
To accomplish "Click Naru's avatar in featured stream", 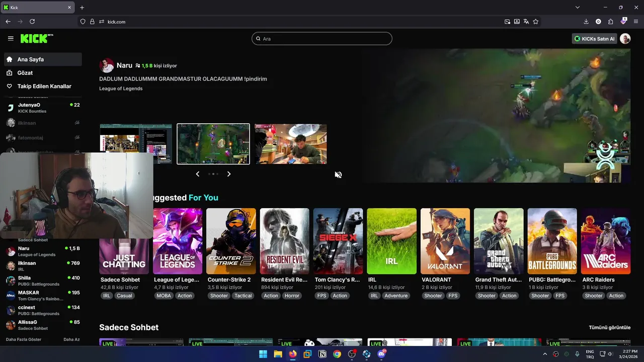I will (107, 65).
